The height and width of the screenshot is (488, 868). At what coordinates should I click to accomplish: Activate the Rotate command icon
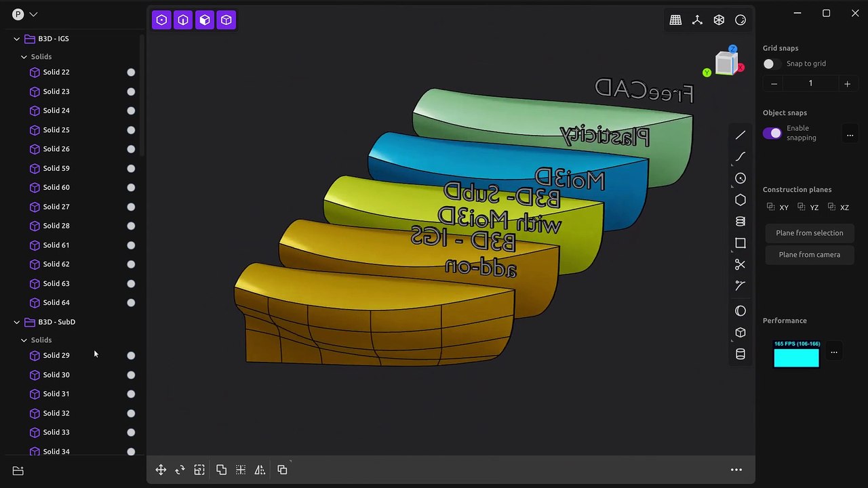coord(180,470)
